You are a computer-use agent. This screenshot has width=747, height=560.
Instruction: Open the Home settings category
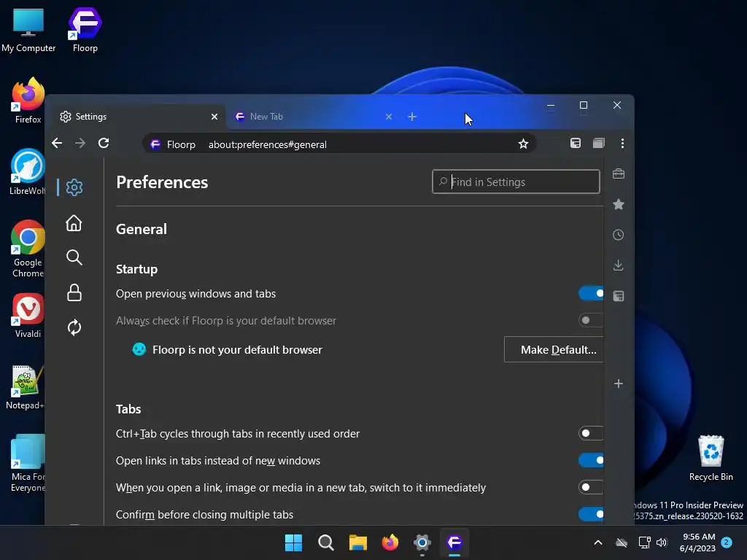[x=74, y=223]
